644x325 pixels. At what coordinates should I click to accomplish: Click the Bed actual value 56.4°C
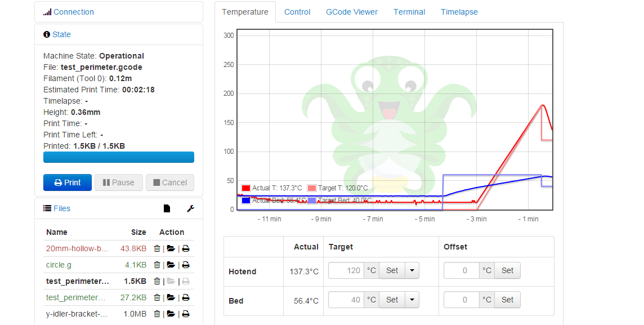click(x=306, y=301)
